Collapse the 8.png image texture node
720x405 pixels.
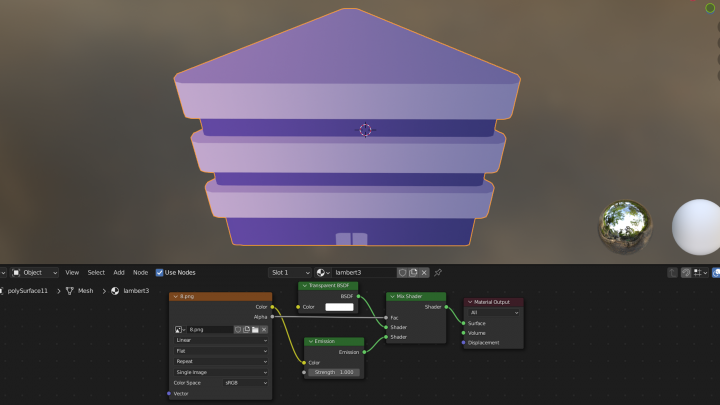pyautogui.click(x=175, y=297)
